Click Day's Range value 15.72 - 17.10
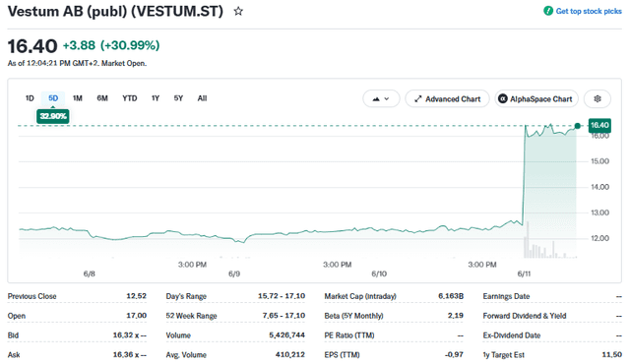 tap(282, 296)
